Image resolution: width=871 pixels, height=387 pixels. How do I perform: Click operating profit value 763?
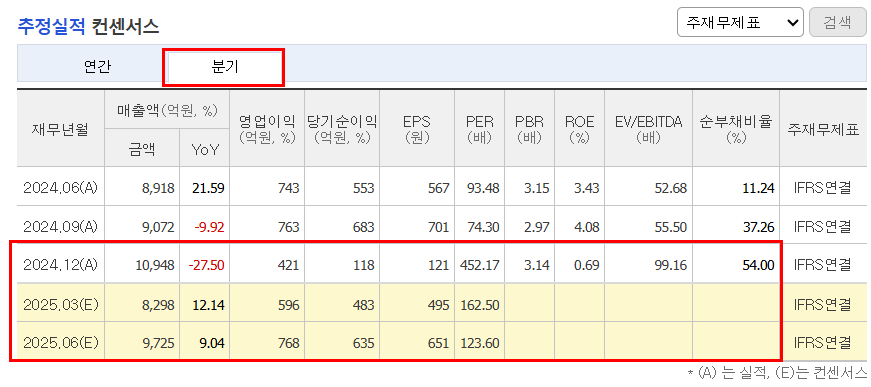pyautogui.click(x=288, y=227)
